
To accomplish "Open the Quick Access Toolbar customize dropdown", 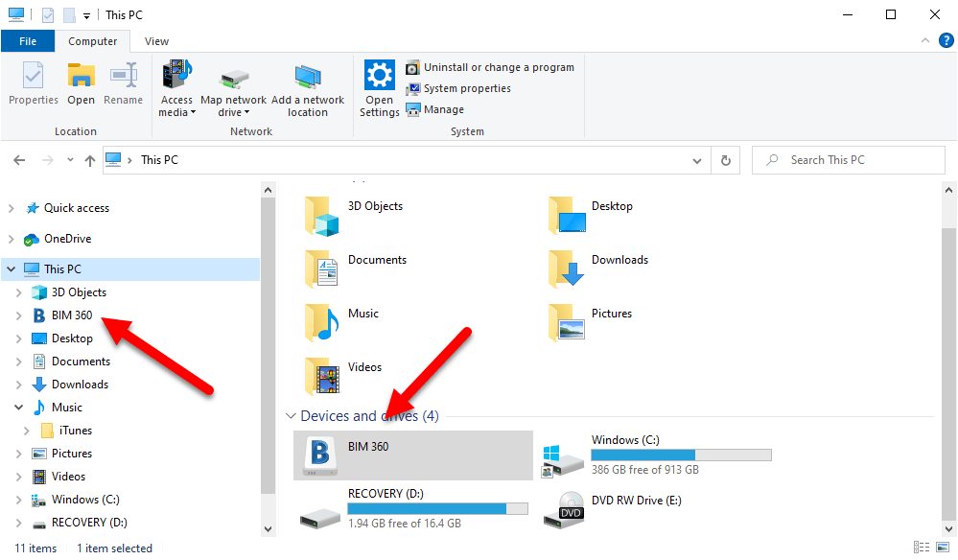I will (x=86, y=15).
